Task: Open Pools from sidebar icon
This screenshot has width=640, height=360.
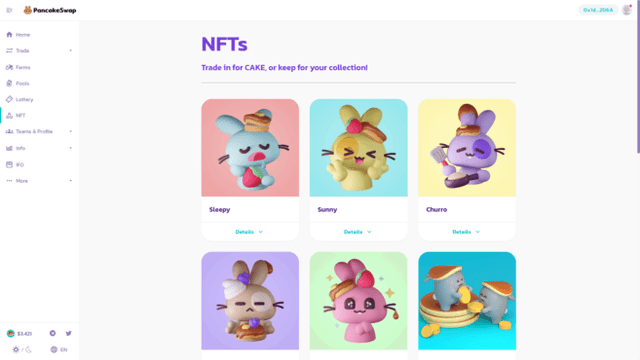Action: click(x=9, y=83)
